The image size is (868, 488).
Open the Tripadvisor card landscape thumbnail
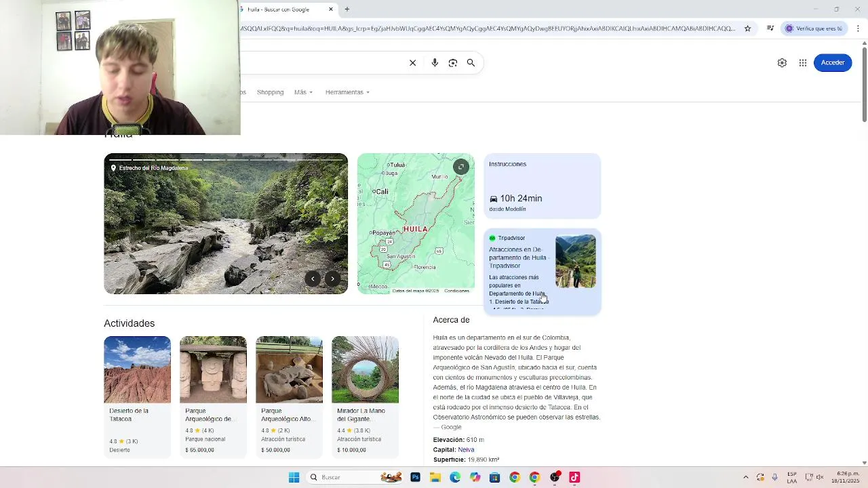click(576, 262)
